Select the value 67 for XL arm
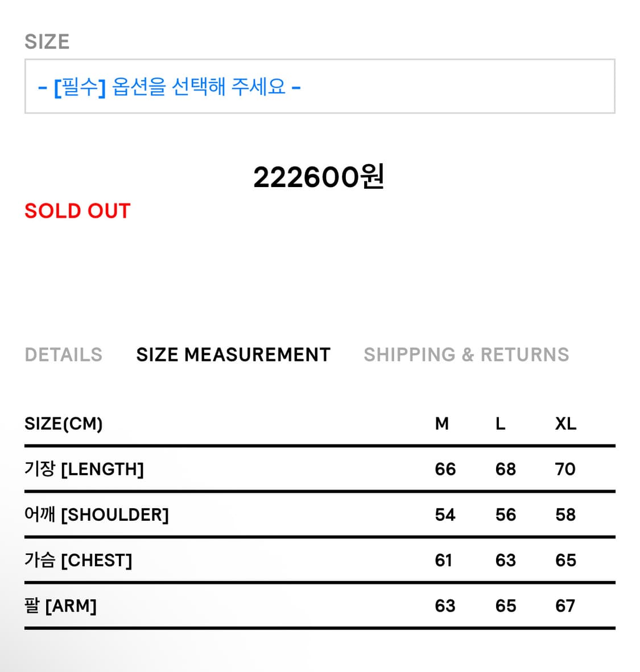This screenshot has width=640, height=672. 565,605
